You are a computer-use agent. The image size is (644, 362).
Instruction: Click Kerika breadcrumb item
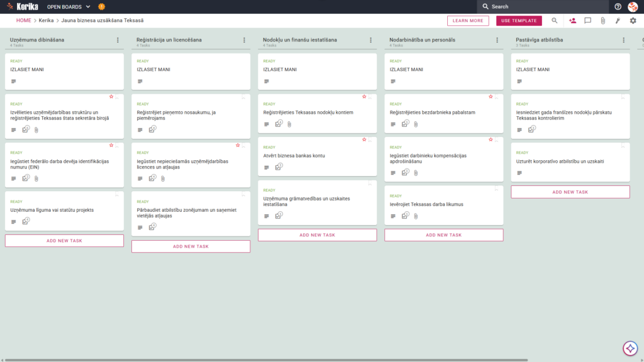point(46,21)
